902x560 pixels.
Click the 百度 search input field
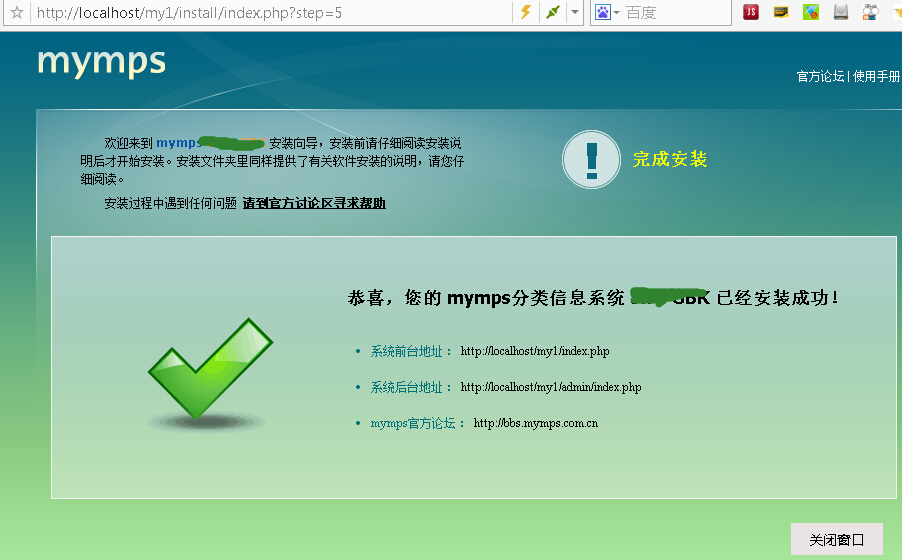pyautogui.click(x=670, y=13)
